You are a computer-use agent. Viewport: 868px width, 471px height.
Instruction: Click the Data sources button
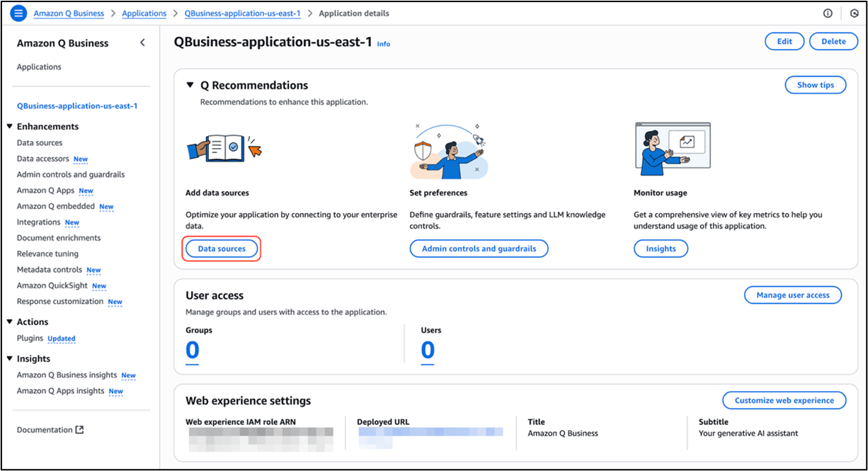[222, 249]
